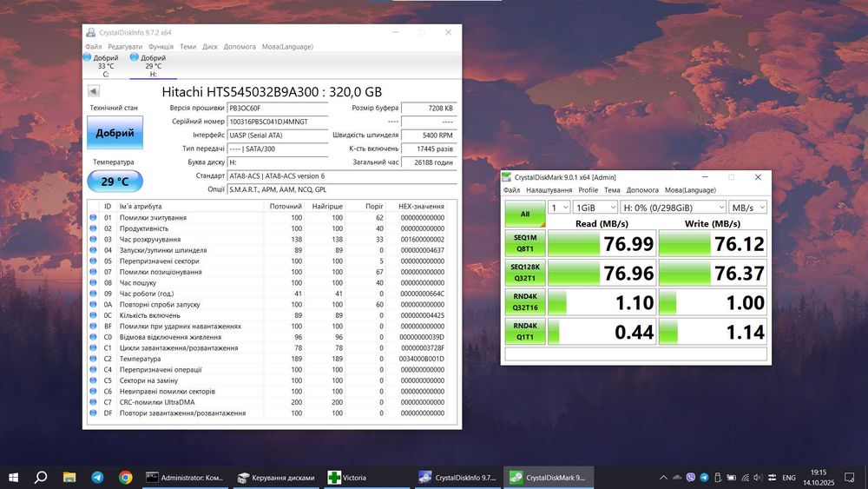
Task: Click the Viber tray icon
Action: (690, 478)
